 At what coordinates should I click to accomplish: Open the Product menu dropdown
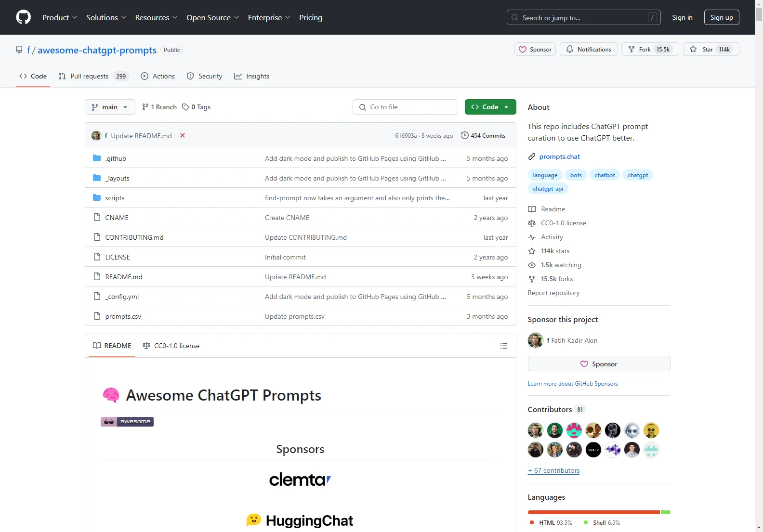tap(60, 17)
